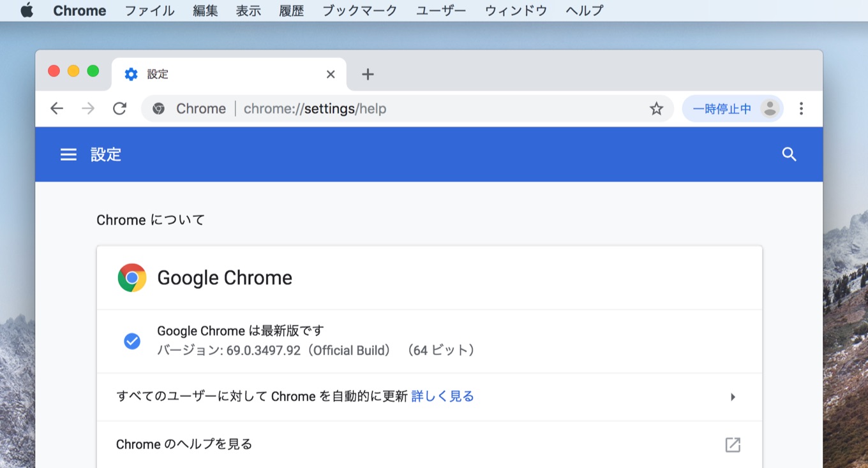Open a new tab with plus button
The width and height of the screenshot is (868, 468).
[368, 75]
